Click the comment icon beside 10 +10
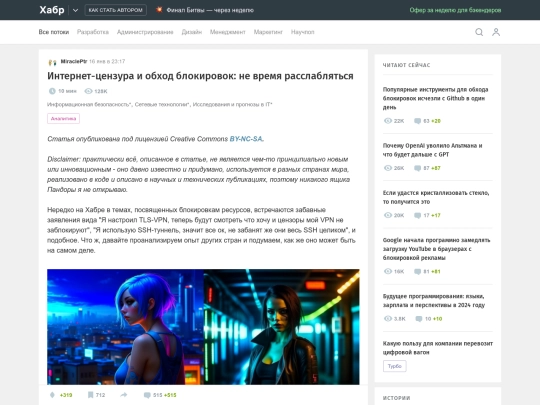Screen dimensions: 540x405 click(x=419, y=319)
